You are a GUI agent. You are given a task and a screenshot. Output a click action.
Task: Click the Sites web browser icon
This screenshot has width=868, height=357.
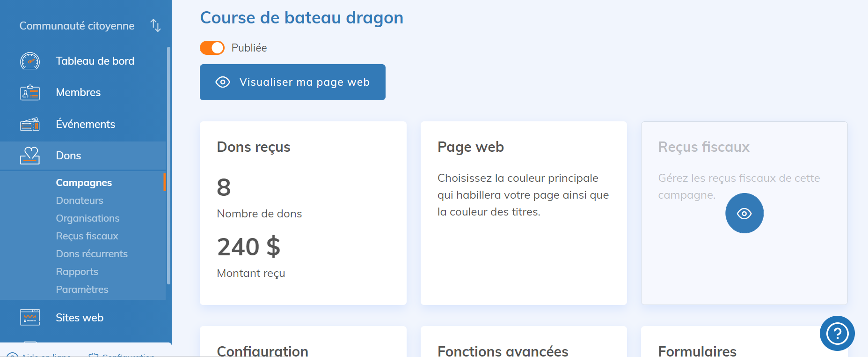pyautogui.click(x=30, y=317)
